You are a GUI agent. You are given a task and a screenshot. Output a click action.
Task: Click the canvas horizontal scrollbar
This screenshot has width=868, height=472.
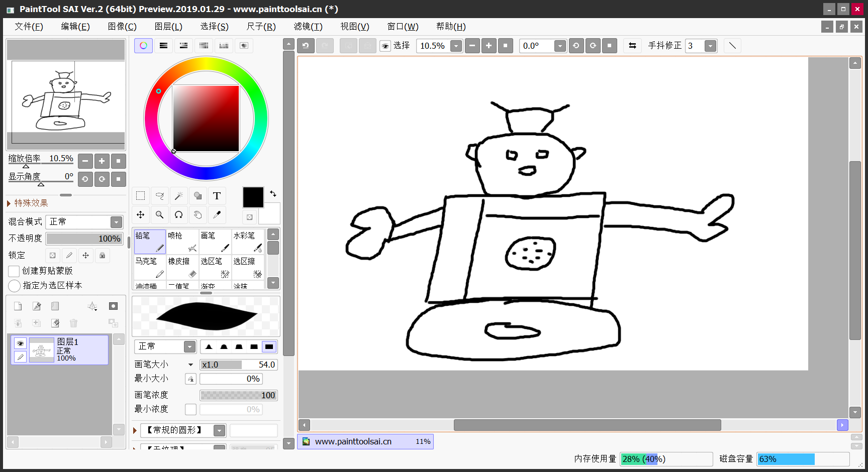(587, 425)
